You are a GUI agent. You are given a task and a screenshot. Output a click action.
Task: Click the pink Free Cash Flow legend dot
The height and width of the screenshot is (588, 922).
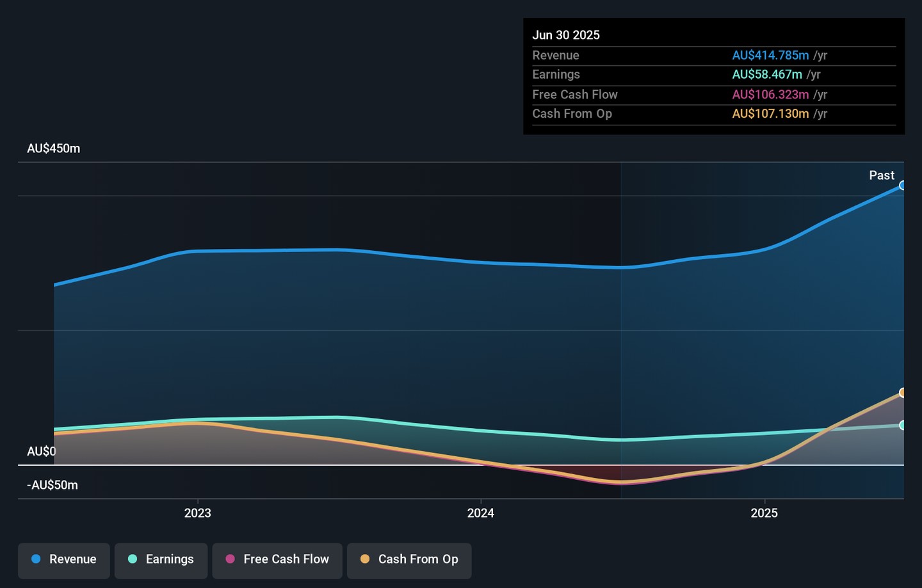[230, 559]
